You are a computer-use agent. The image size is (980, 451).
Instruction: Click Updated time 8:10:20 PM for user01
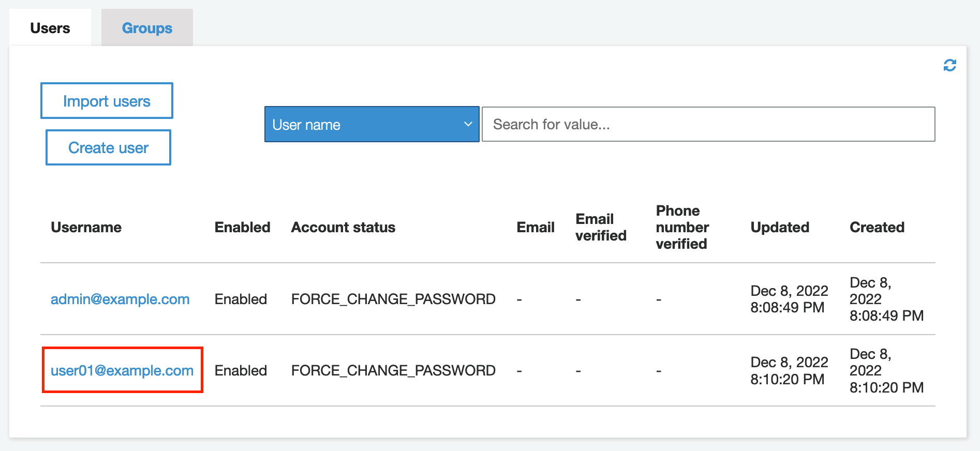787,379
